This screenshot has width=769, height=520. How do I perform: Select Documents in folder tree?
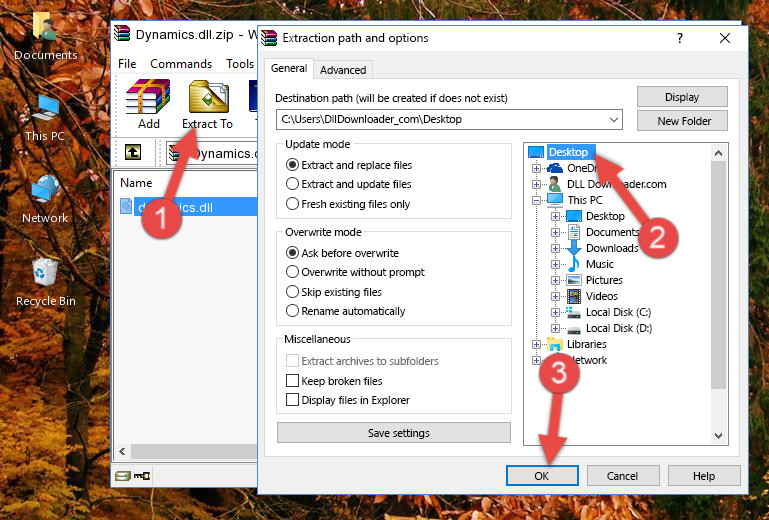pyautogui.click(x=613, y=232)
